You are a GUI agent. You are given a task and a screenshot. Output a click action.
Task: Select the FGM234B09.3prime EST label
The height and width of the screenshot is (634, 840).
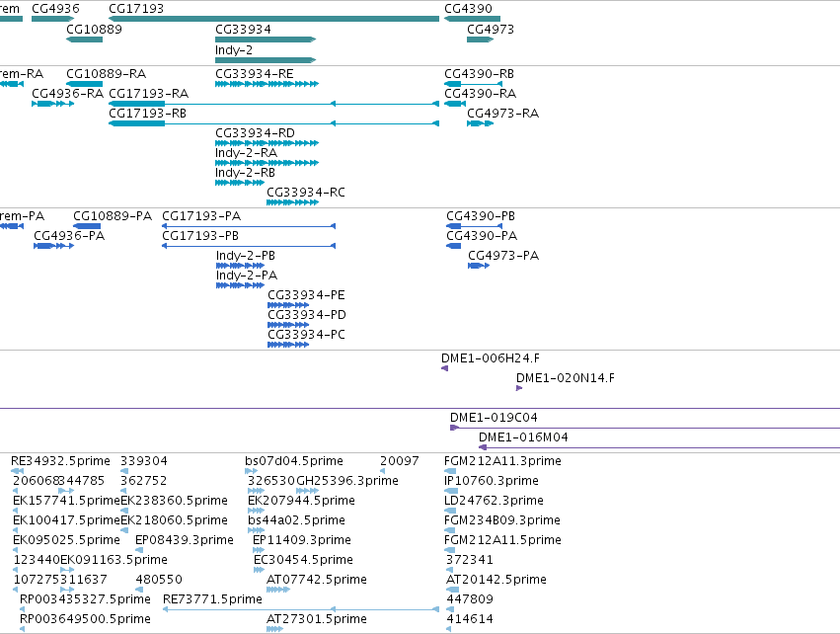[x=502, y=520]
